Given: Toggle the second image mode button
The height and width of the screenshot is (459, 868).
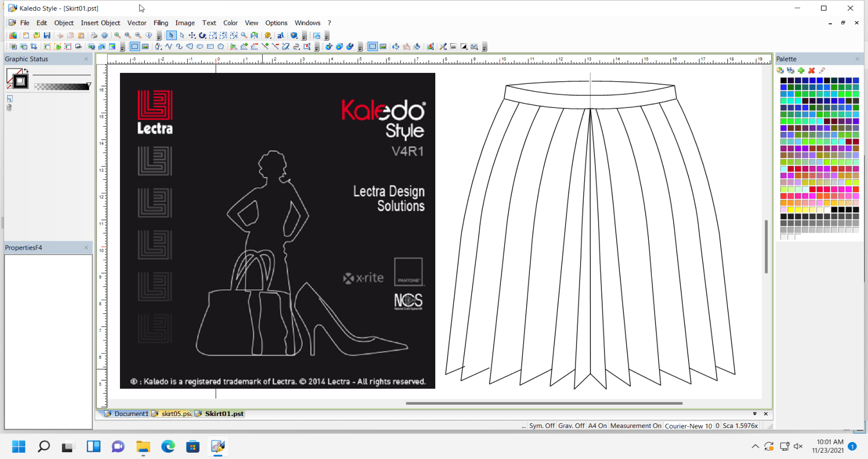Looking at the screenshot, I should [x=383, y=47].
